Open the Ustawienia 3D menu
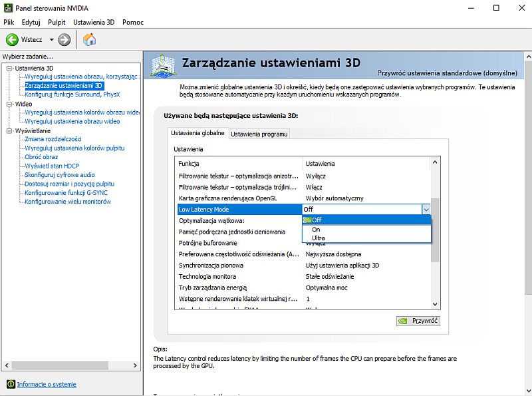This screenshot has width=532, height=396. click(x=94, y=23)
